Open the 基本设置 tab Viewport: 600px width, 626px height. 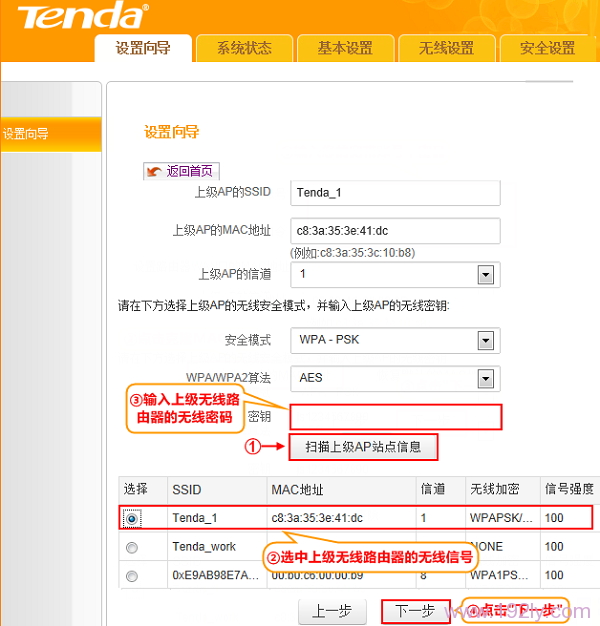coord(345,48)
